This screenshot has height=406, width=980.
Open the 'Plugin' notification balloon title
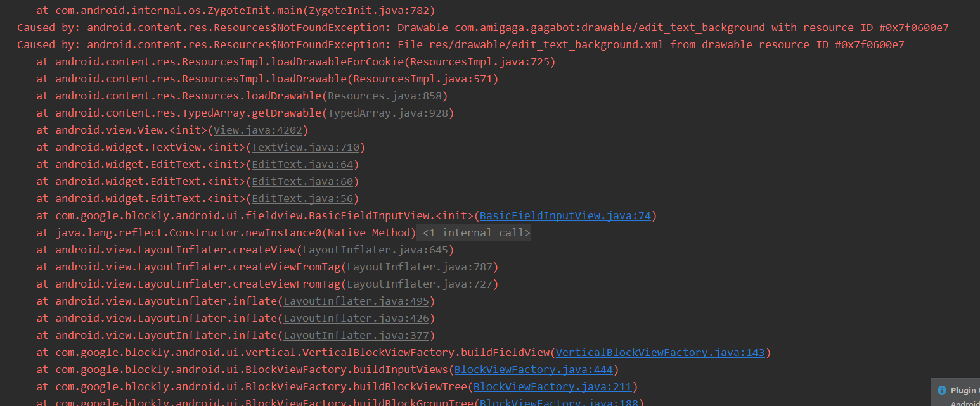point(964,391)
